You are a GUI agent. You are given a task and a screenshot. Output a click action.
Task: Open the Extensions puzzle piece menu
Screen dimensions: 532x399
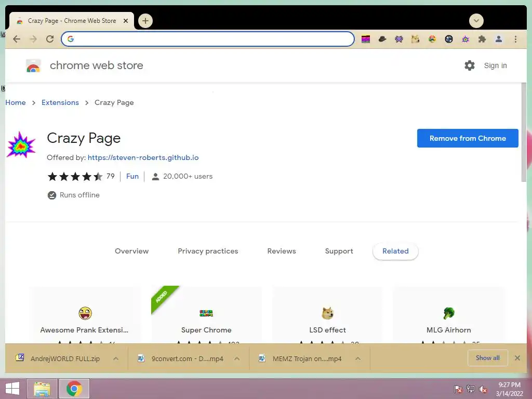[x=482, y=39]
